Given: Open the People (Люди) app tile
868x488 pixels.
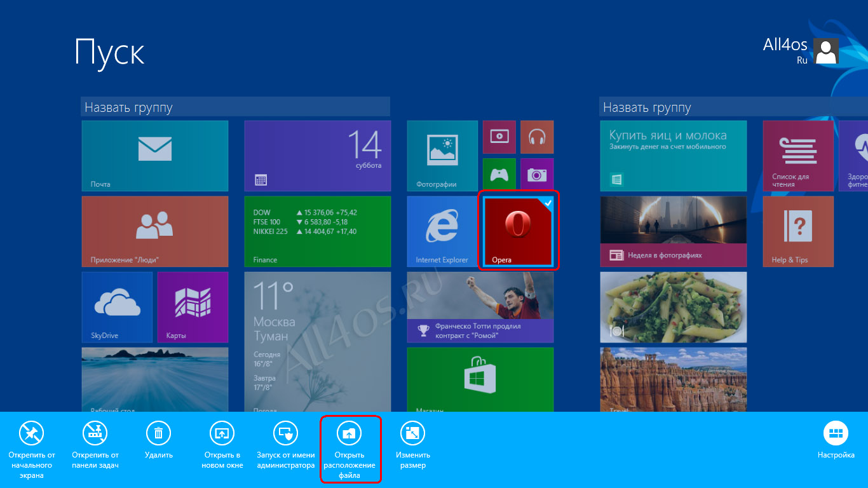Looking at the screenshot, I should point(154,231).
